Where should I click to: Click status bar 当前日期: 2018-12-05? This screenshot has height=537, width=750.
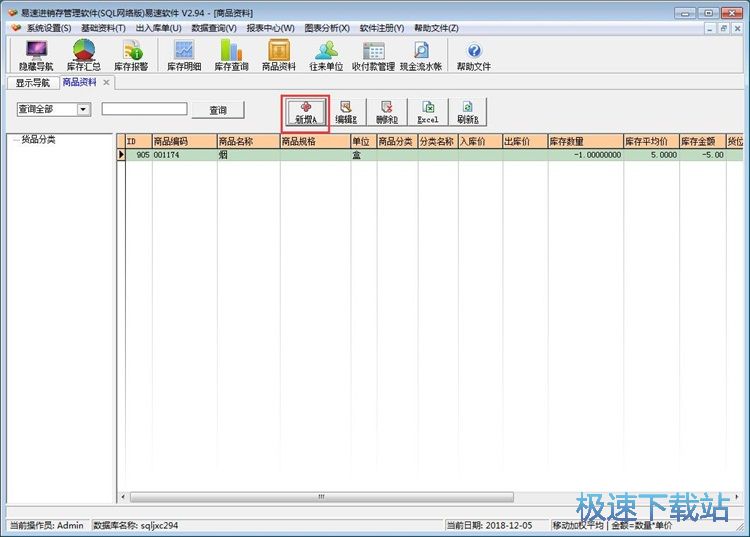pos(489,525)
